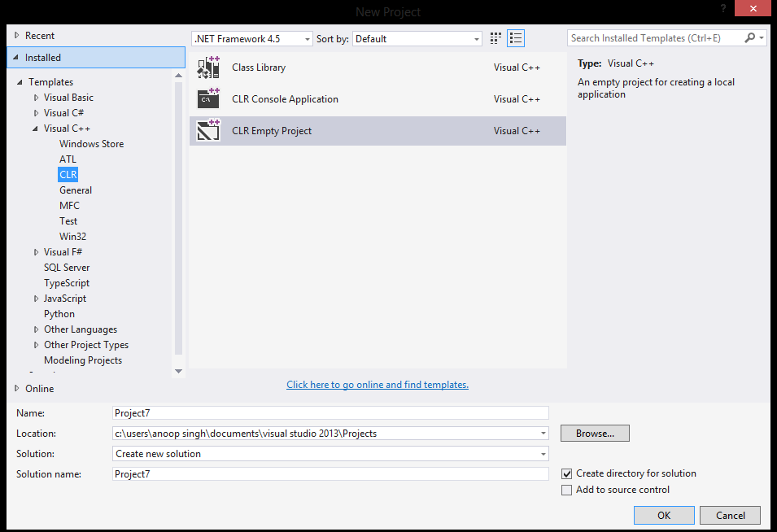Click the search magnifier icon
Screen dimensions: 777x532
[x=748, y=37]
